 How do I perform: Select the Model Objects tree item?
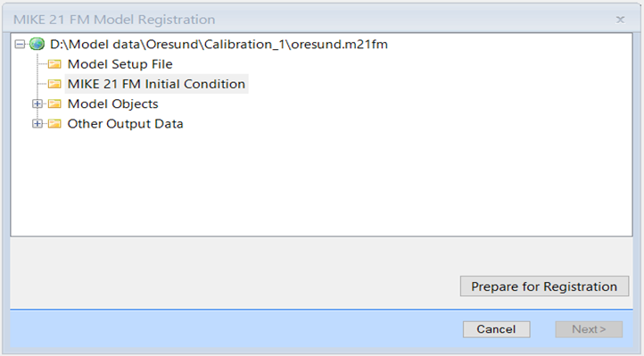coord(113,103)
